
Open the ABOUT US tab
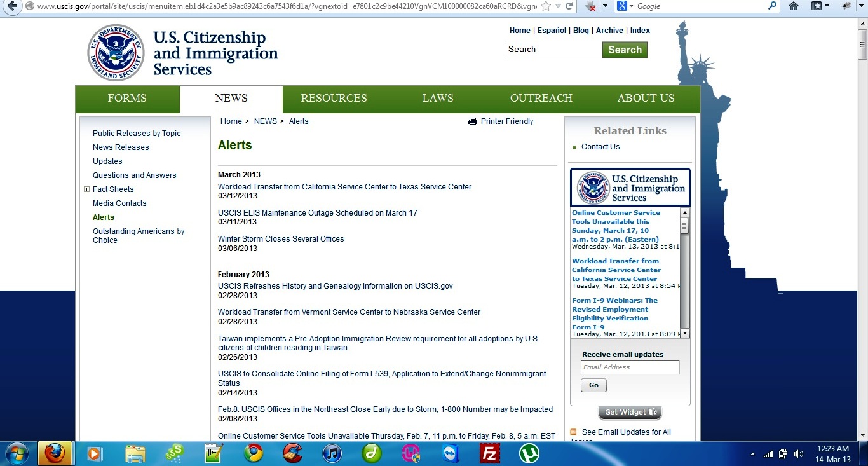pos(646,99)
